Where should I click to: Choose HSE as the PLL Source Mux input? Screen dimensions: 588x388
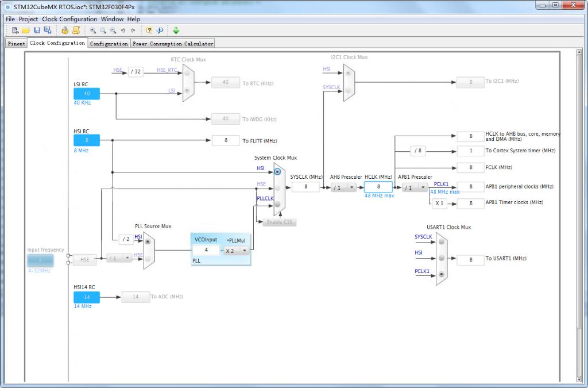(148, 259)
